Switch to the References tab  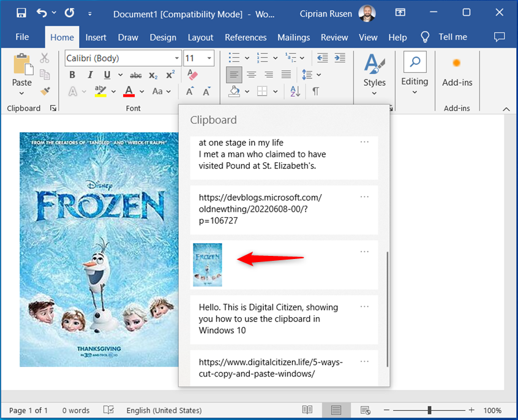[246, 37]
